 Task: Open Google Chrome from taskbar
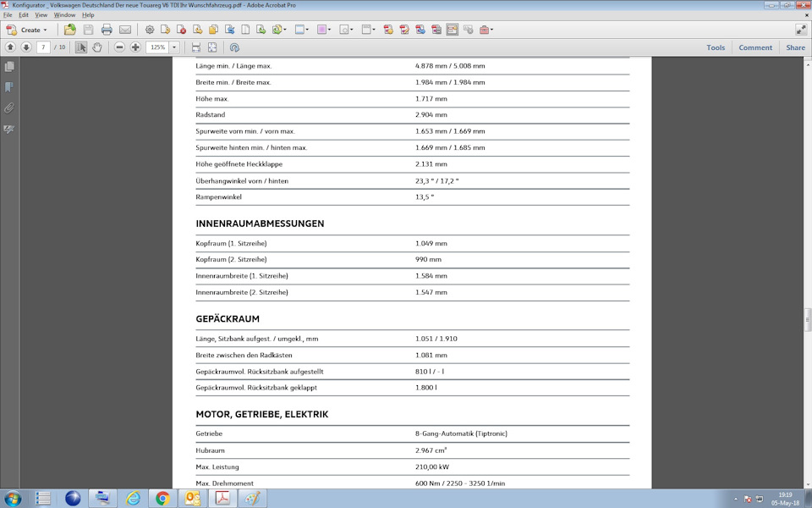pos(162,498)
